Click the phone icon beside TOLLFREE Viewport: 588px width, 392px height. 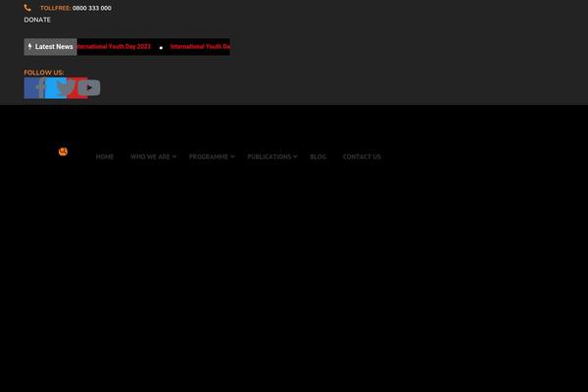27,8
